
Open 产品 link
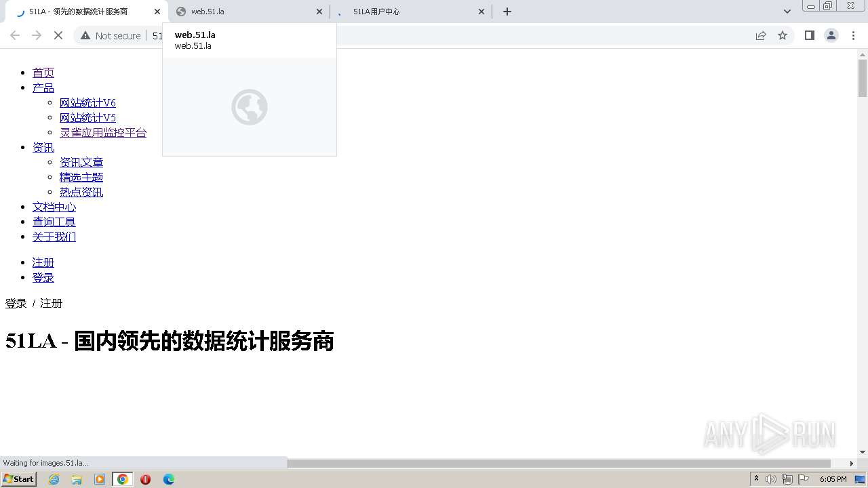[43, 87]
